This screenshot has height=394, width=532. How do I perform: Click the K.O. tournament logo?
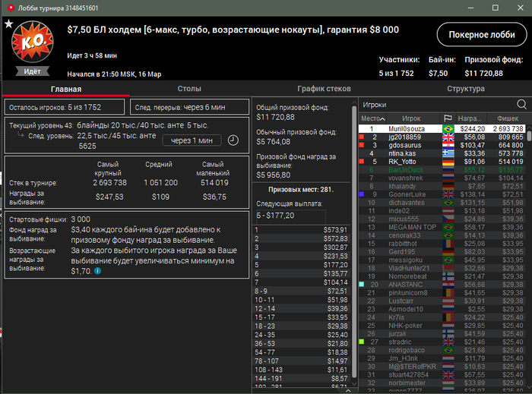33,42
